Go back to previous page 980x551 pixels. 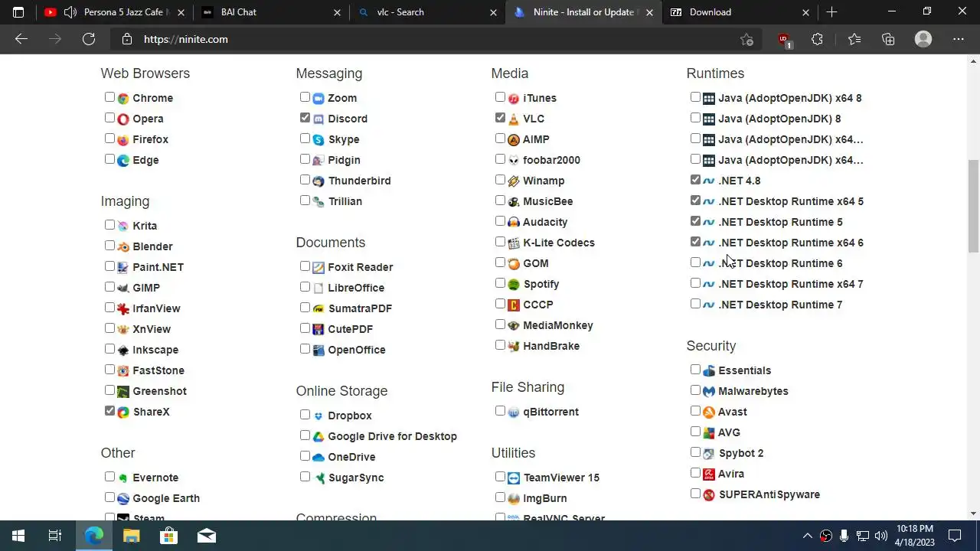click(x=21, y=39)
